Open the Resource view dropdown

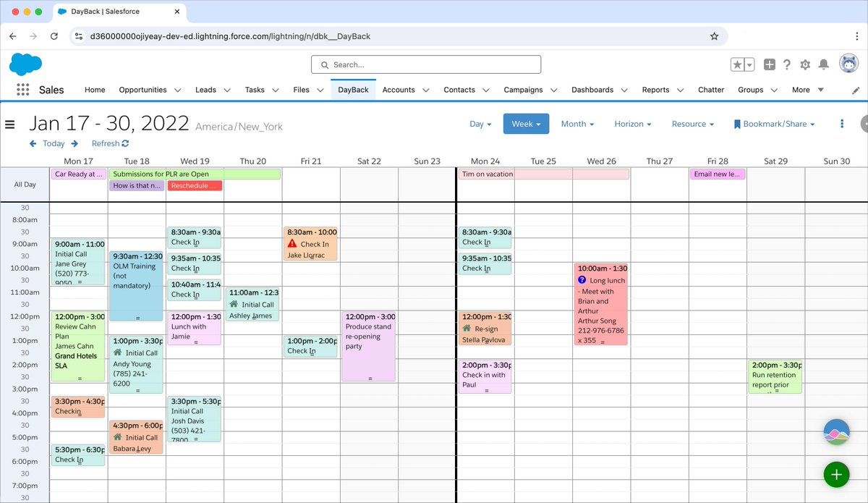point(692,124)
